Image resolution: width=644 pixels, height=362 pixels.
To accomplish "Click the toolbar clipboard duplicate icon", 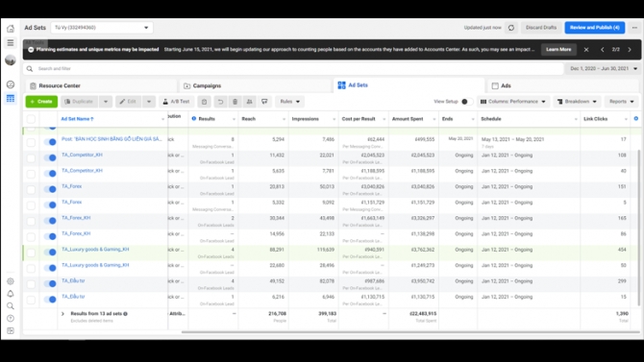I will click(x=204, y=102).
